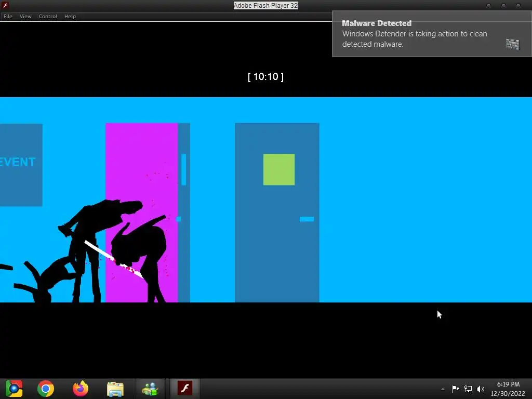Maximize the Flash Player window
Image resolution: width=532 pixels, height=399 pixels.
point(503,6)
